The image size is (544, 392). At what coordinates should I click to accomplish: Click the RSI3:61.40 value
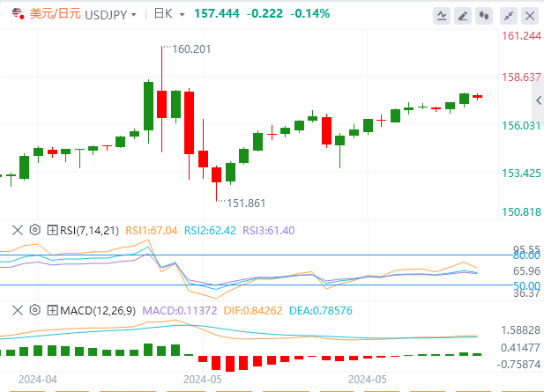tap(269, 231)
